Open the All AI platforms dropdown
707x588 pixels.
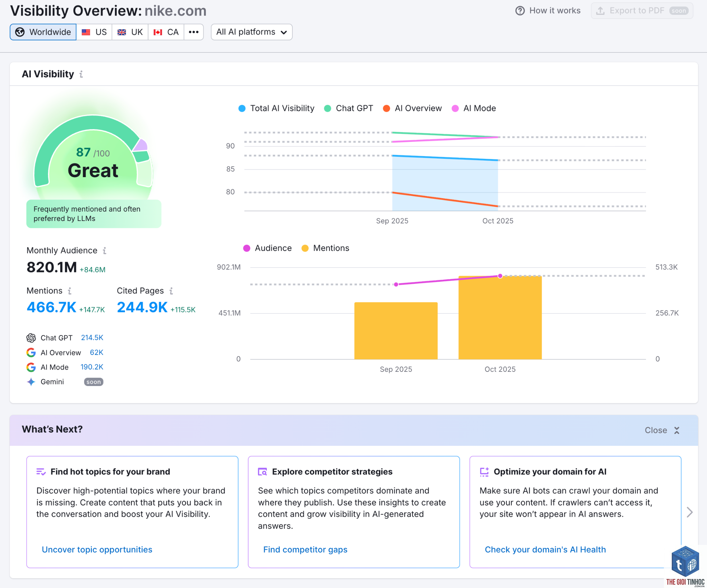pos(252,32)
